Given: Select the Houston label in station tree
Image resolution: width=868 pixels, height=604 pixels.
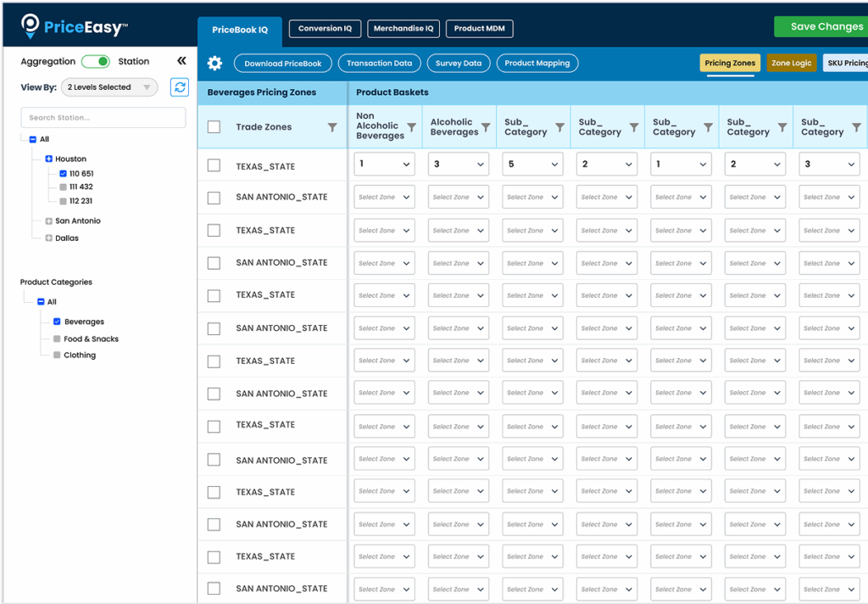Looking at the screenshot, I should pos(71,159).
